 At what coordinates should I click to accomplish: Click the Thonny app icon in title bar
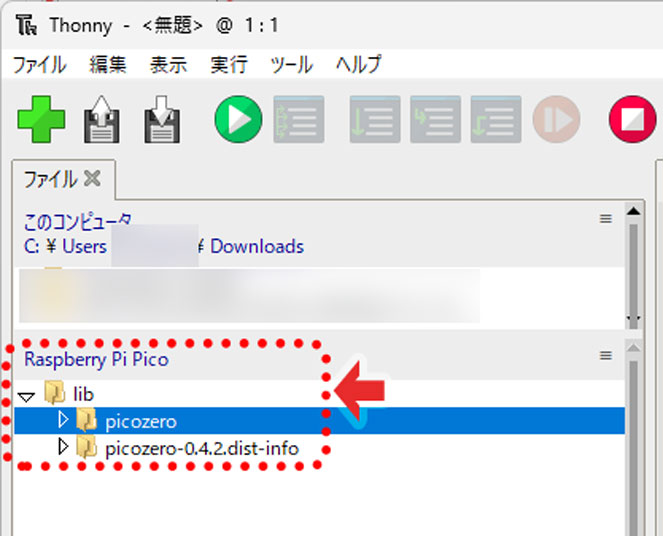(26, 25)
